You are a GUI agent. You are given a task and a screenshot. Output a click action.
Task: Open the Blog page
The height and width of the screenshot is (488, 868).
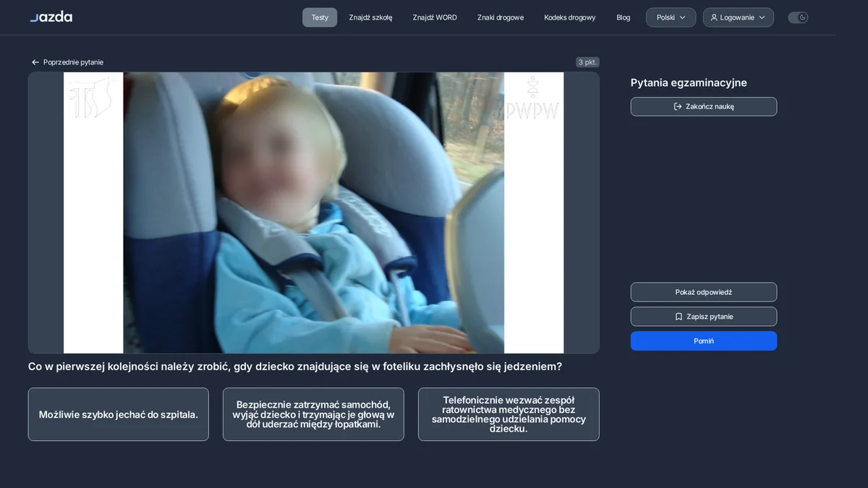coord(624,17)
